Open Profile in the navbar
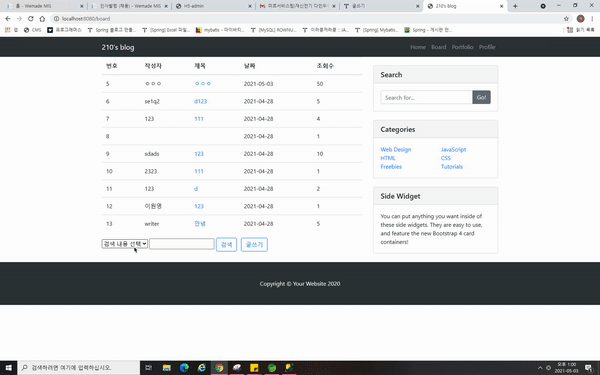The image size is (600, 375). coord(487,47)
